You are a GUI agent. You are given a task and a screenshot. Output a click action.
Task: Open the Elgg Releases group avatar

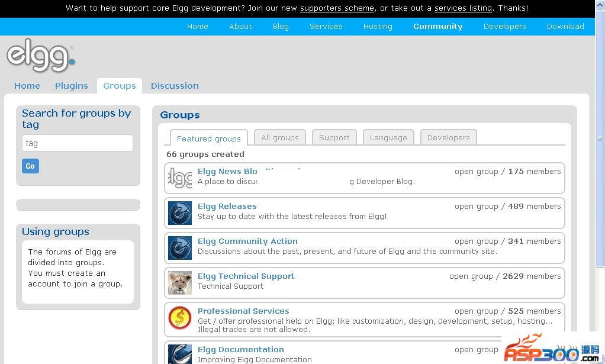coord(180,213)
